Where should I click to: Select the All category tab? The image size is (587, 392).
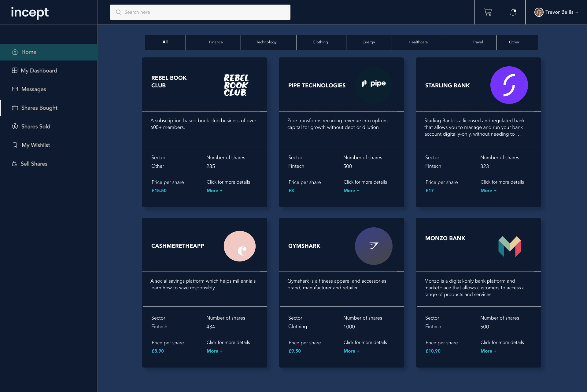click(x=165, y=42)
